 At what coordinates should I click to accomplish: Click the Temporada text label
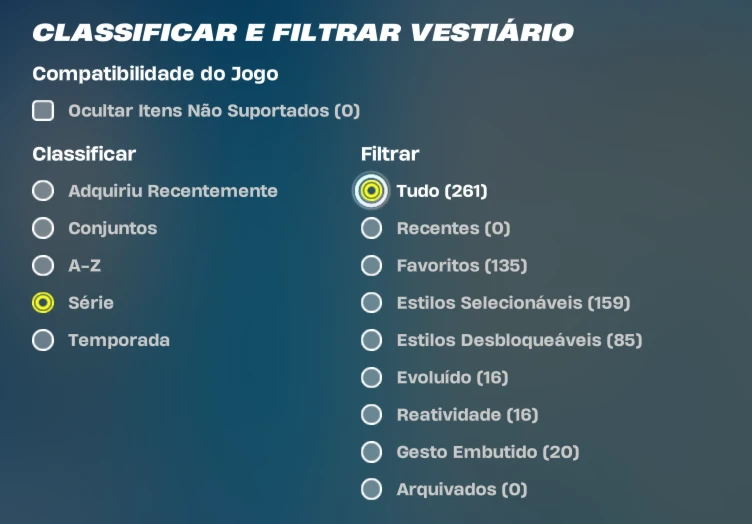119,340
